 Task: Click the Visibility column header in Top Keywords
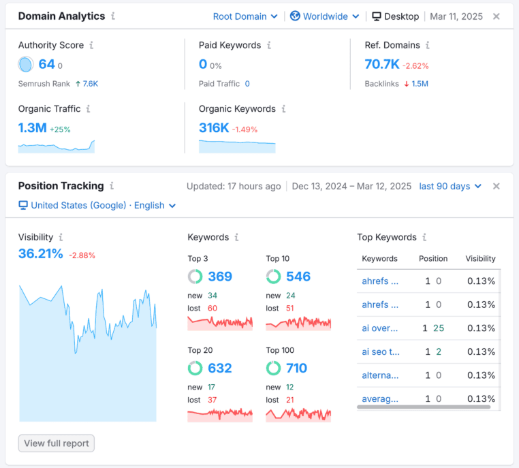click(x=480, y=259)
